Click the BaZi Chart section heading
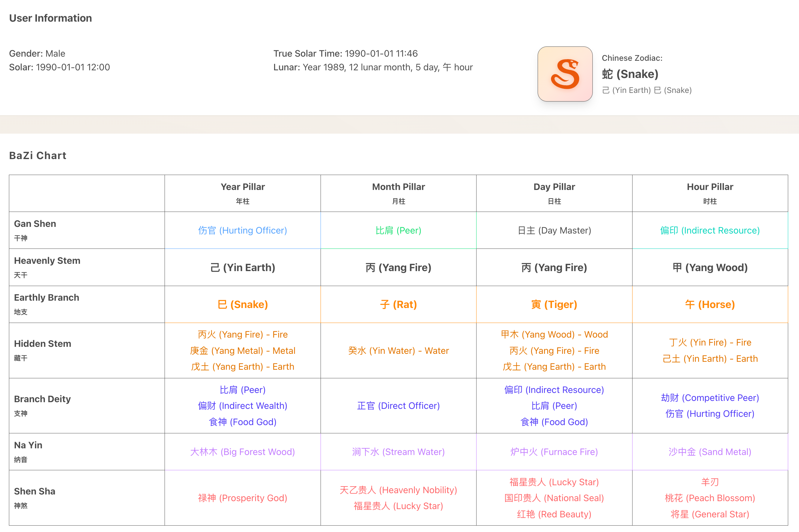 pyautogui.click(x=37, y=155)
